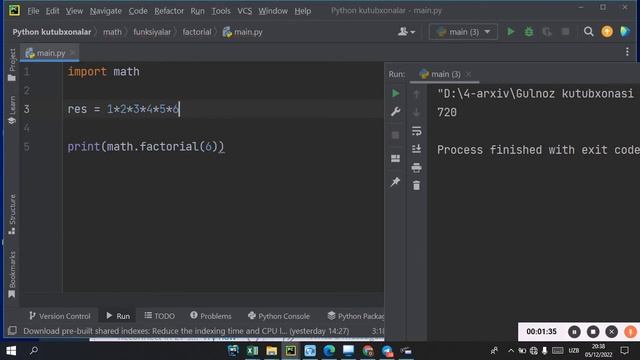Place cursor in line 3 code
Image resolution: width=640 pixels, height=360 pixels.
[x=123, y=109]
